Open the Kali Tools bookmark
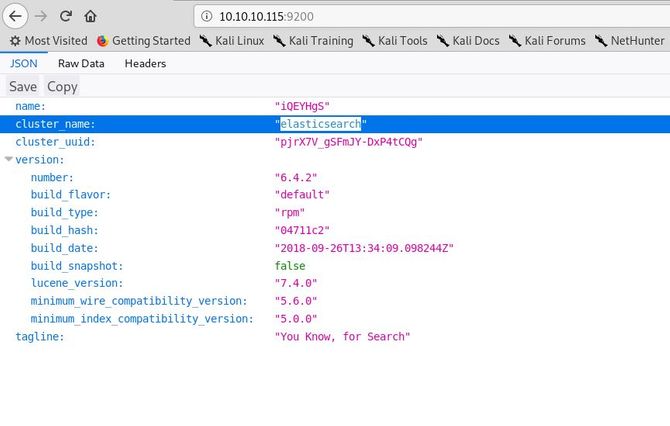The image size is (670, 426). pos(395,41)
